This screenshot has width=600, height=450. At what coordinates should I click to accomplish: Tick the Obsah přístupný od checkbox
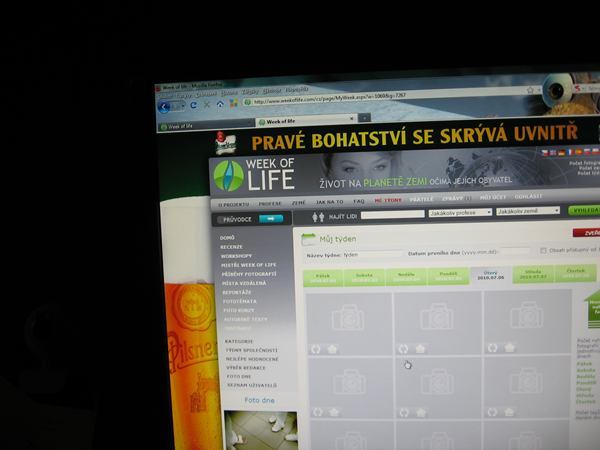pos(543,250)
